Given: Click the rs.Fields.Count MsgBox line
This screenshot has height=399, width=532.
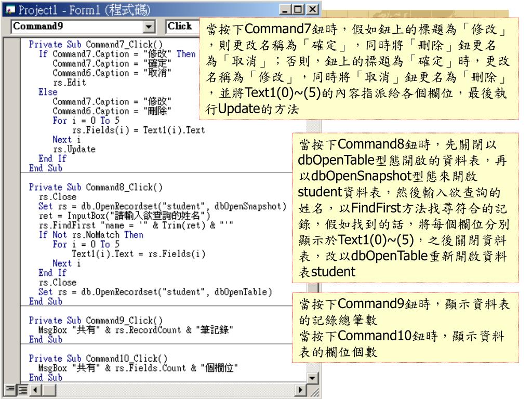Looking at the screenshot, I should click(138, 368).
